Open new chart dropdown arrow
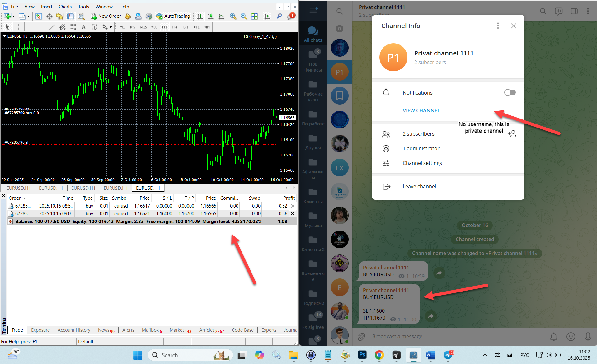597x364 pixels. pyautogui.click(x=13, y=16)
